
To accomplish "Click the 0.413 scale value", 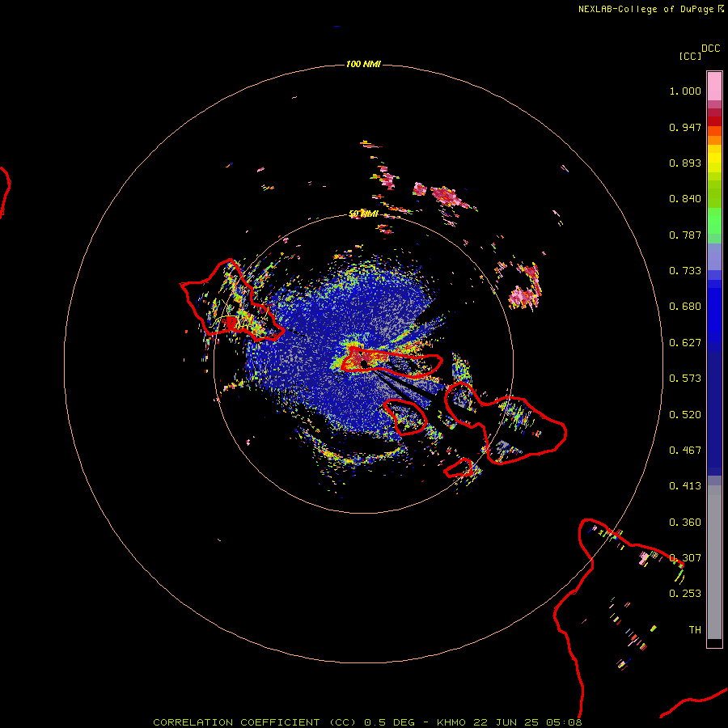I will (685, 486).
